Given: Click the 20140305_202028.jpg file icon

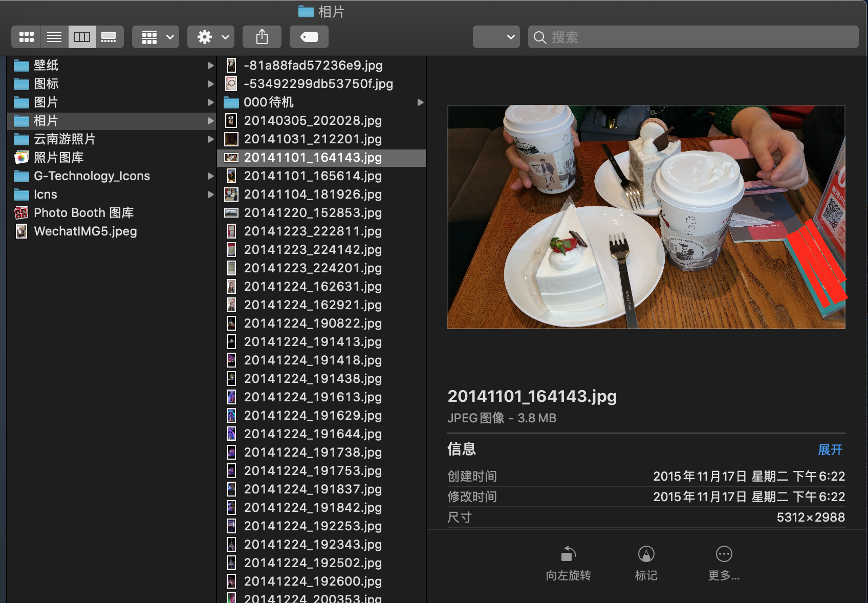Looking at the screenshot, I should [x=231, y=121].
